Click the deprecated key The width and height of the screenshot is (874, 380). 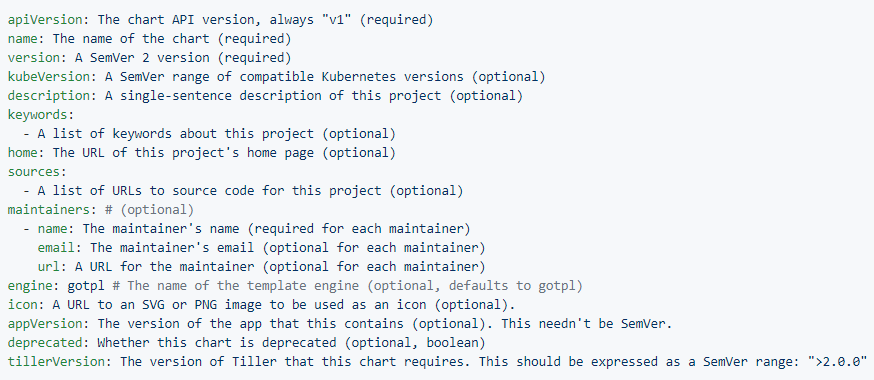coord(48,342)
